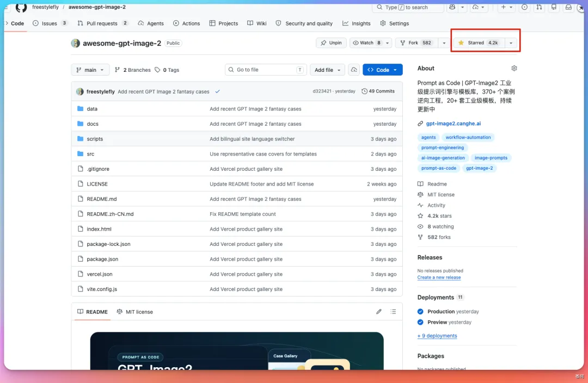
Task: Open the gpt-image2.canghe.ai link
Action: [x=454, y=123]
